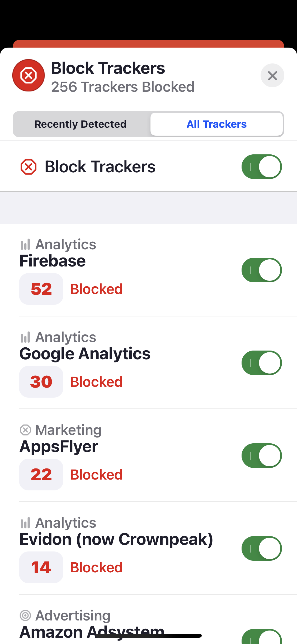
Task: Tap the 14 blocked count badge
Action: point(41,567)
